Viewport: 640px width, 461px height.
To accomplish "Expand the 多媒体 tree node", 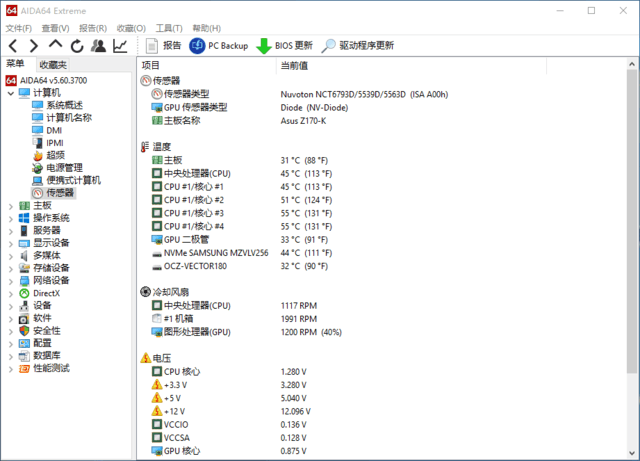I will tap(11, 256).
